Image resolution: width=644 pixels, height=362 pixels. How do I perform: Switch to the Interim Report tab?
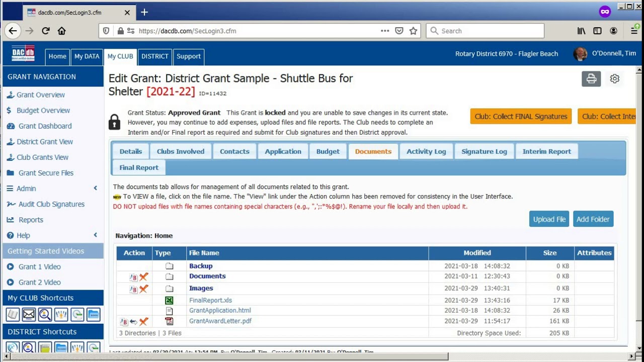tap(547, 151)
